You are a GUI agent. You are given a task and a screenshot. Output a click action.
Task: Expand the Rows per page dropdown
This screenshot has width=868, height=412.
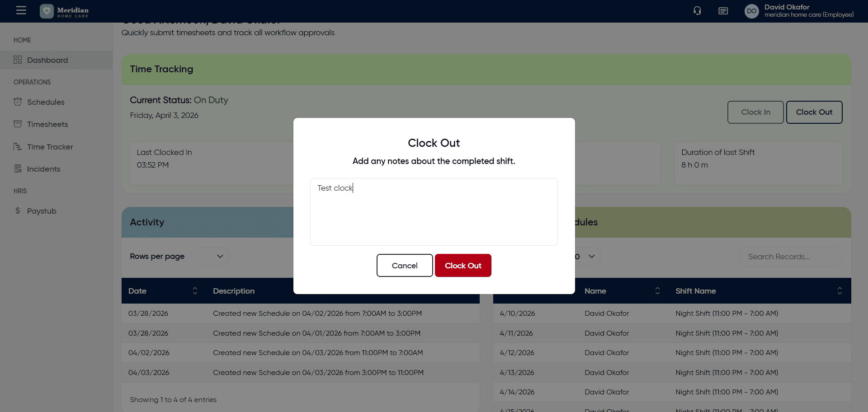pos(210,257)
